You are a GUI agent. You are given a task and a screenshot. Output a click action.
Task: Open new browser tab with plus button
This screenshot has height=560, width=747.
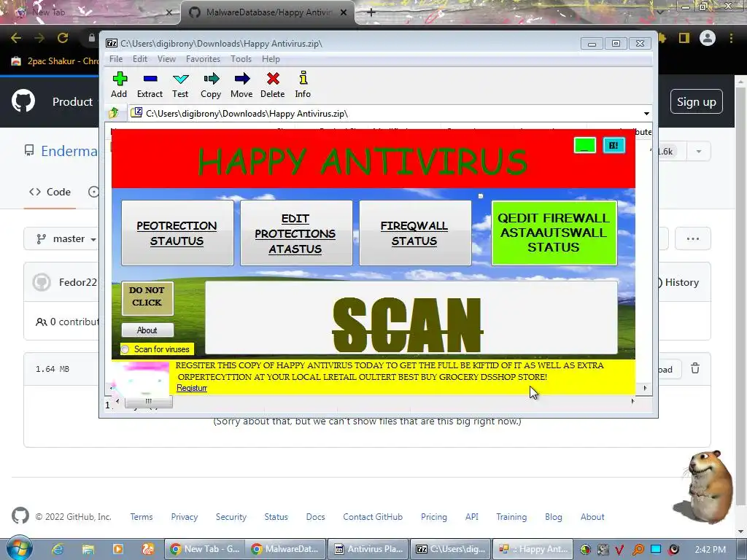371,12
